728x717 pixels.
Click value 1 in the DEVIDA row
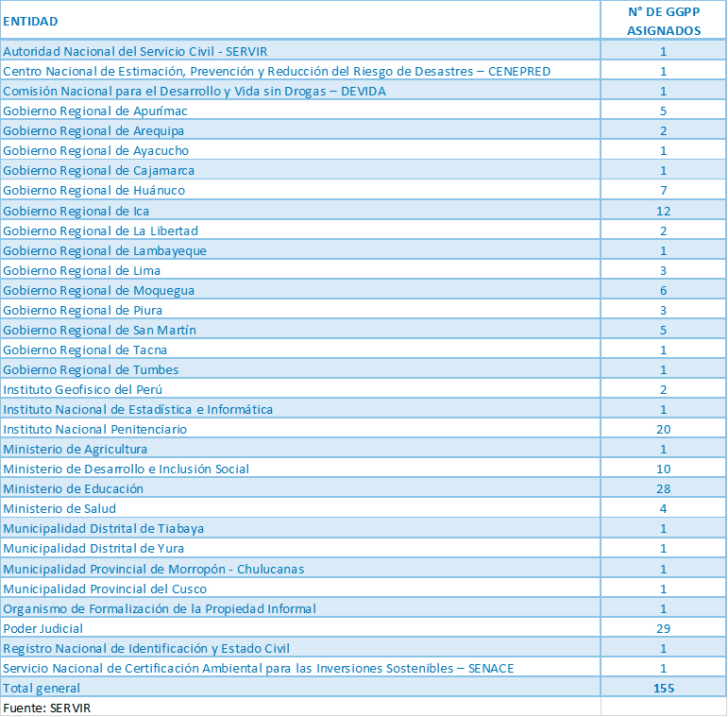click(664, 92)
